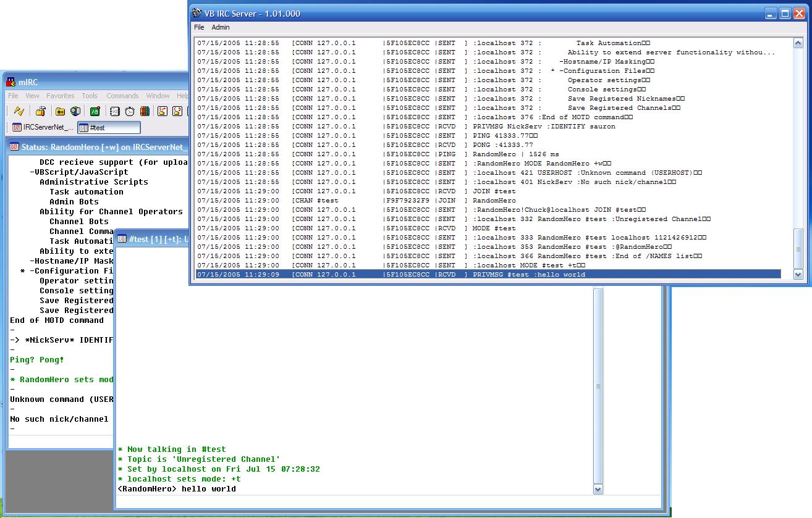Open File menu in VB IRC Server
The image size is (812, 518).
[199, 27]
